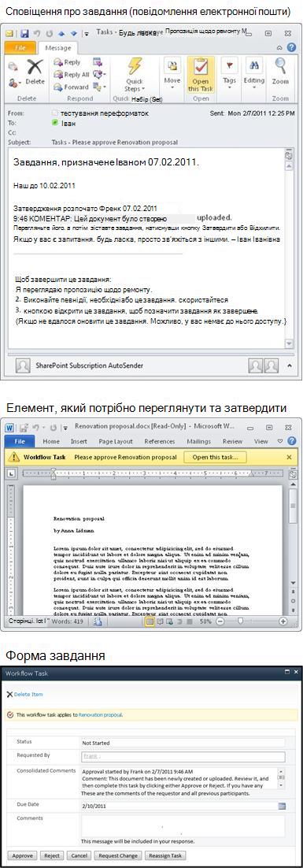This screenshot has height=868, width=303.
Task: Open the Due Date calendar picker icon
Action: 282,806
